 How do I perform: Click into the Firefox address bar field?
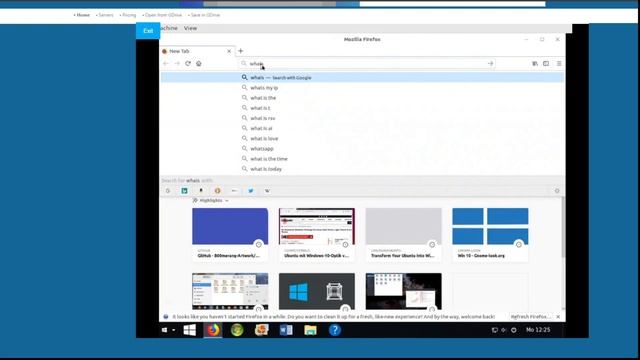point(367,64)
